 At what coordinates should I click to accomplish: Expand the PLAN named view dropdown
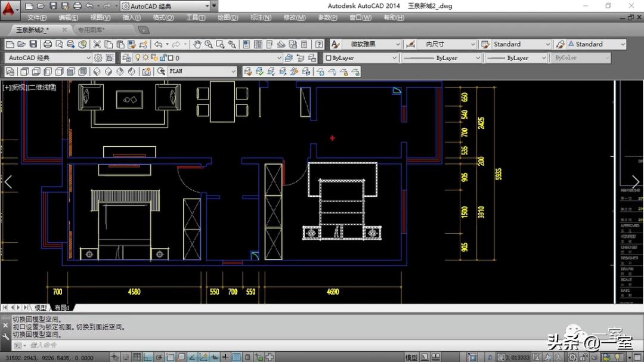[233, 72]
